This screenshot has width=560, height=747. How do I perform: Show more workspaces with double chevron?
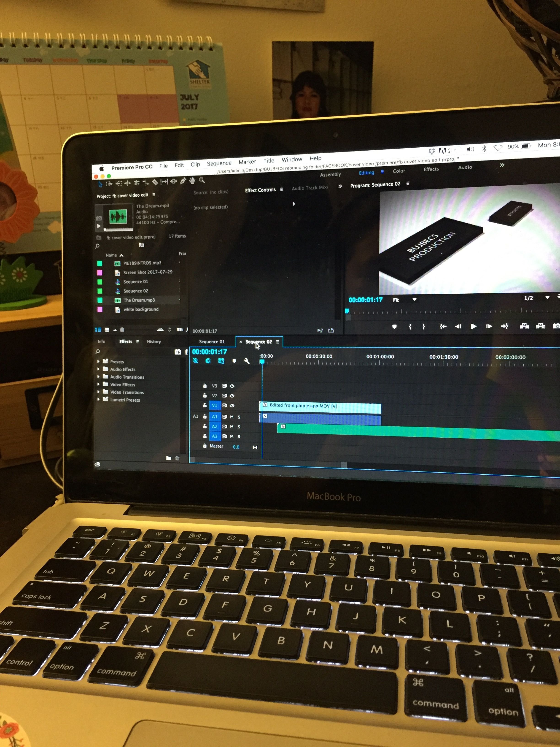point(502,165)
